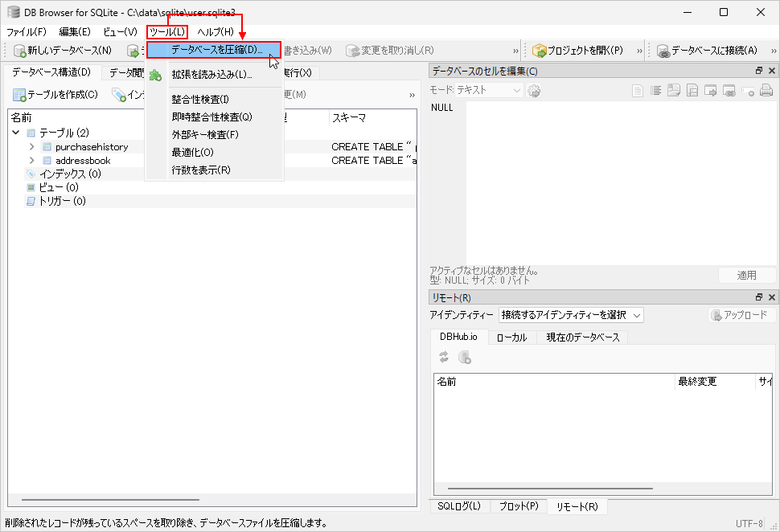The width and height of the screenshot is (780, 532).
Task: Open the identity selection dropdown
Action: [571, 315]
